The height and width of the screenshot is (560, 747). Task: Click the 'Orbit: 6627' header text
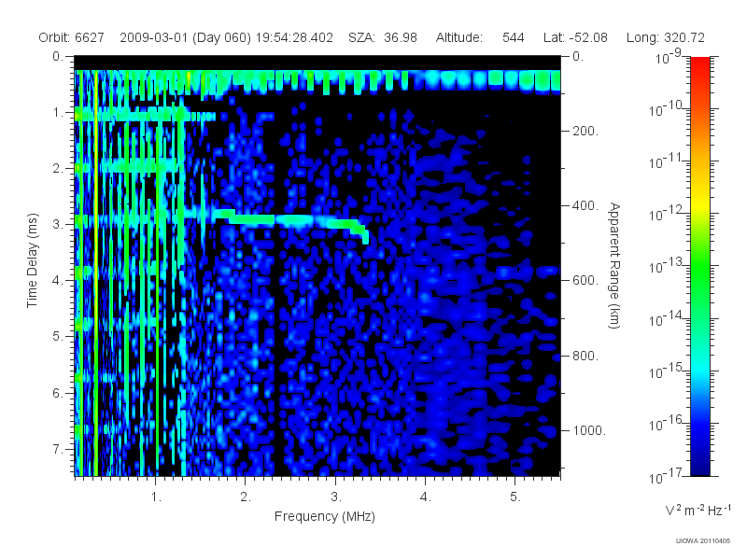72,37
